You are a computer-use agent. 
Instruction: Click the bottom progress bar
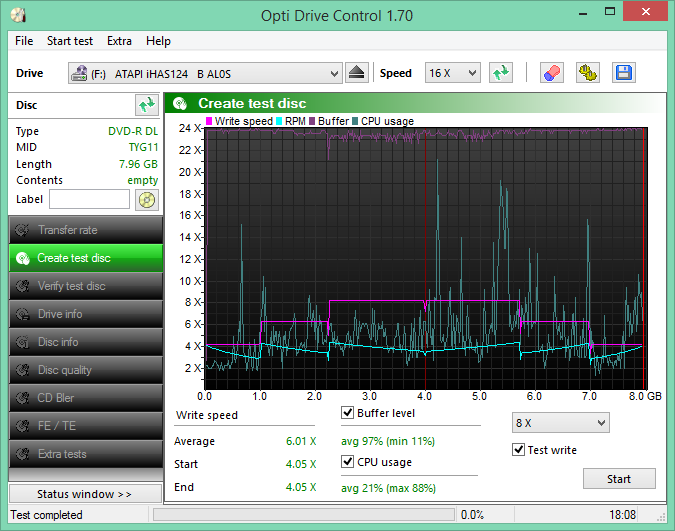(303, 514)
